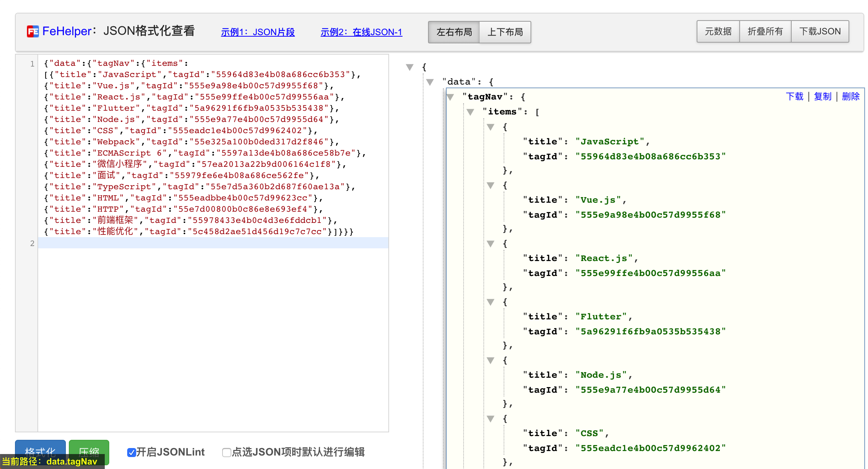Click the "items" key in tree
868x469 pixels.
pos(502,112)
